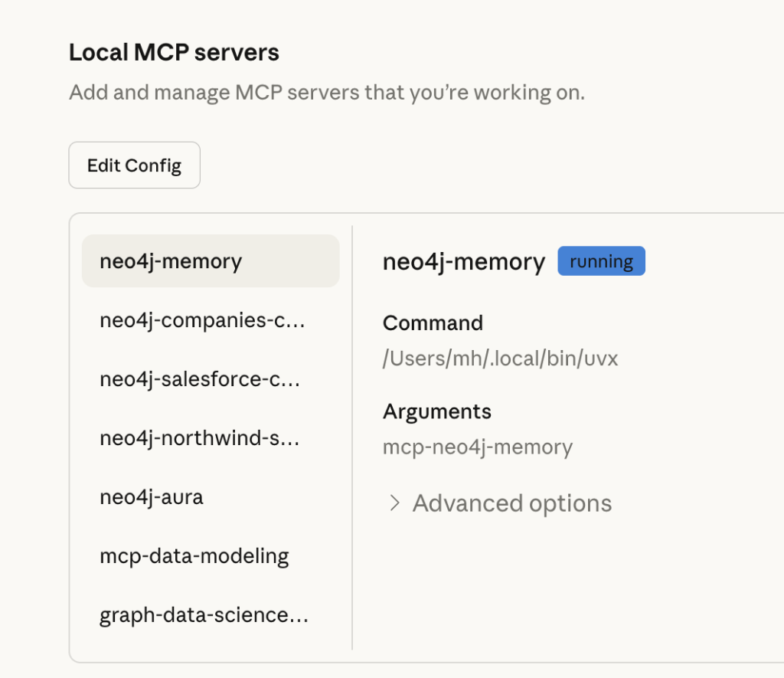The width and height of the screenshot is (784, 678).
Task: Click the highlighted neo4j-memory sidebar item
Action: pyautogui.click(x=211, y=261)
